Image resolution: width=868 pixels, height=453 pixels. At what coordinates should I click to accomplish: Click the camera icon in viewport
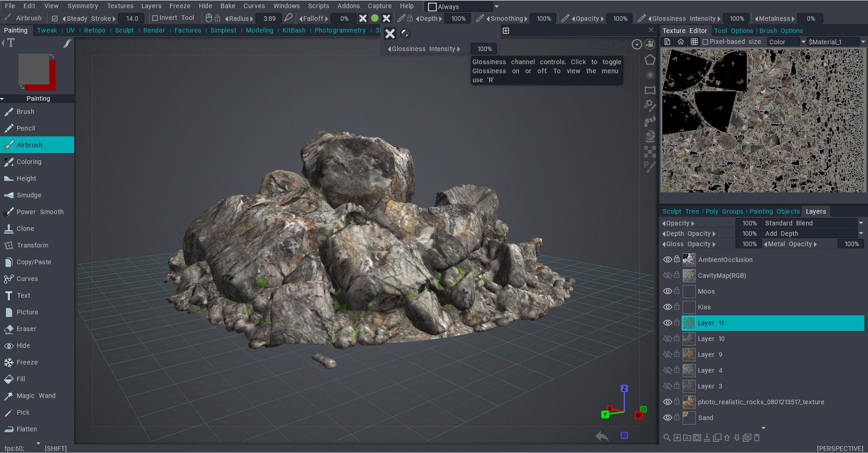650,44
